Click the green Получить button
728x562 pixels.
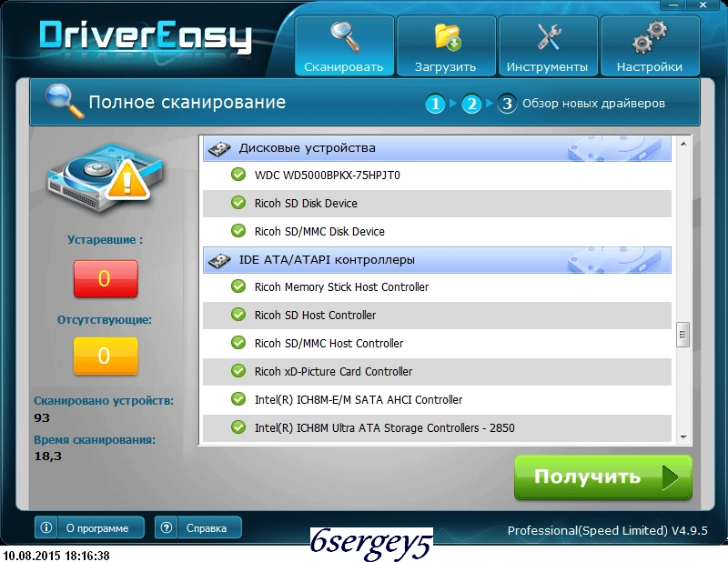(603, 477)
